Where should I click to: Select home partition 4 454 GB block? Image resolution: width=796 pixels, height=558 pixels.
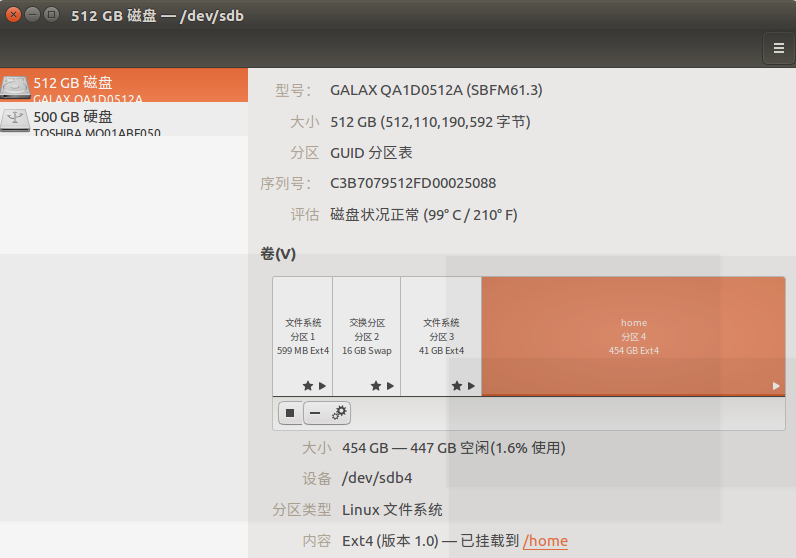(634, 336)
